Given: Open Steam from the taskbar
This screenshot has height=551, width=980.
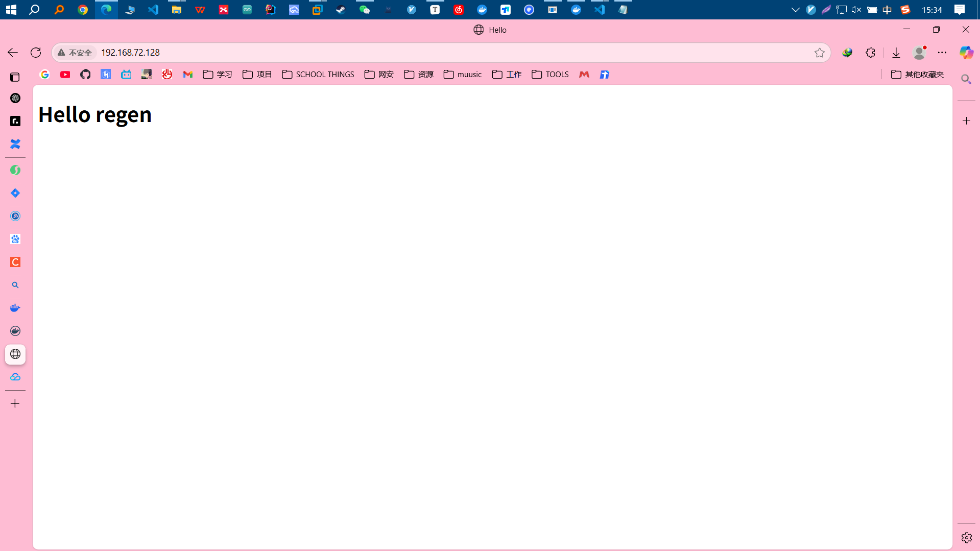Looking at the screenshot, I should pos(341,10).
